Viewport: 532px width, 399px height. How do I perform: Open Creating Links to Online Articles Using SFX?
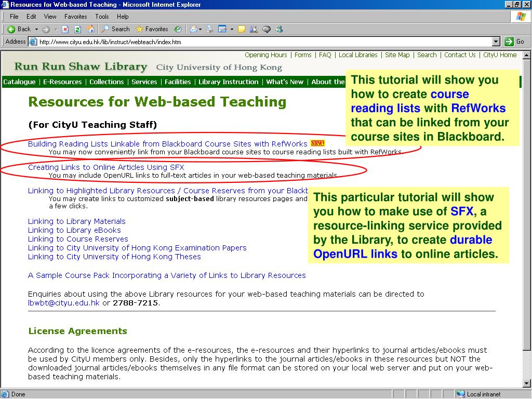(106, 167)
